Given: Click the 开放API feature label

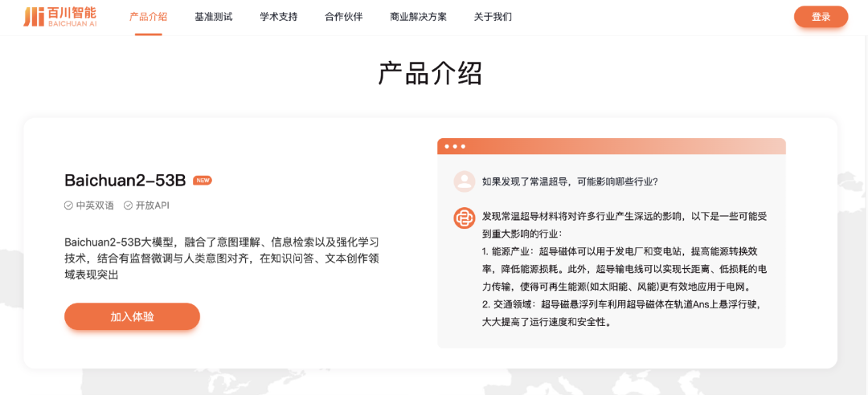Looking at the screenshot, I should coord(153,206).
